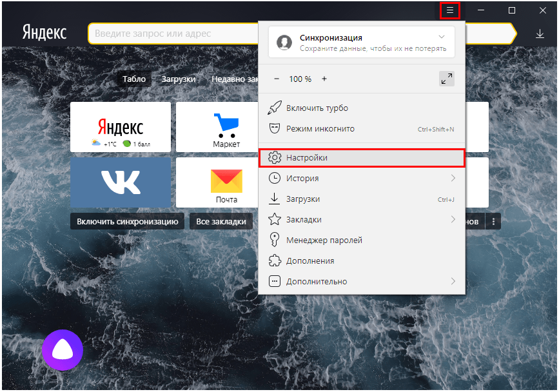Enter fullscreen with the expand arrows button
Screen dimensions: 559x392
click(x=447, y=79)
